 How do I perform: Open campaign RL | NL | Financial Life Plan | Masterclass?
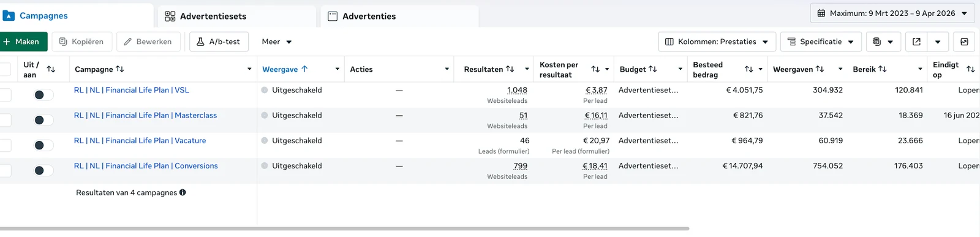pos(145,115)
